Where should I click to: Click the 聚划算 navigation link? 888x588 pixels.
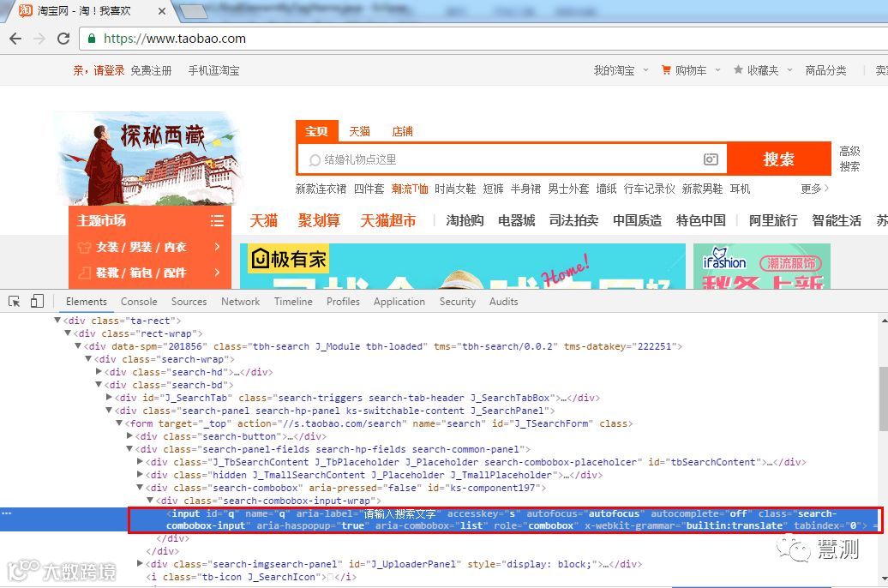319,220
